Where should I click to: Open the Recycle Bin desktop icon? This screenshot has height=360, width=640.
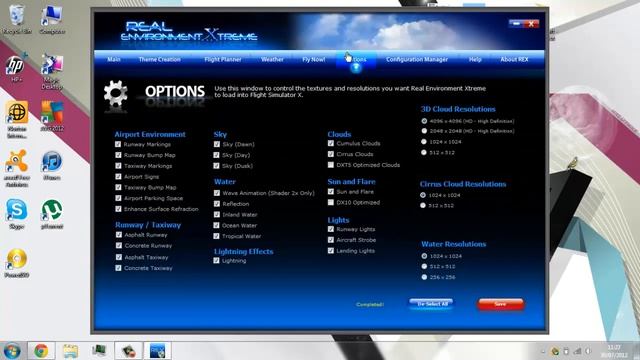click(16, 19)
